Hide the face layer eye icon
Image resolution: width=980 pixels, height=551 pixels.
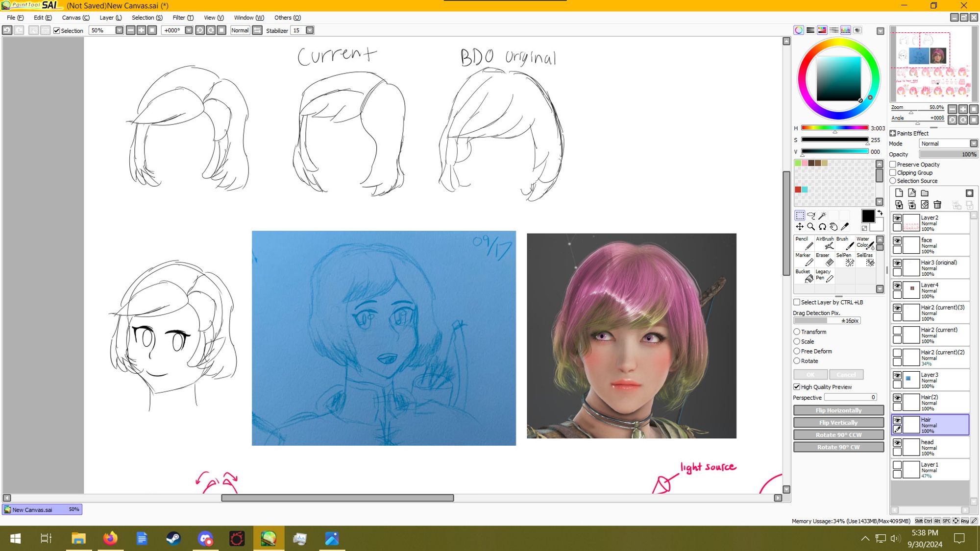click(897, 240)
